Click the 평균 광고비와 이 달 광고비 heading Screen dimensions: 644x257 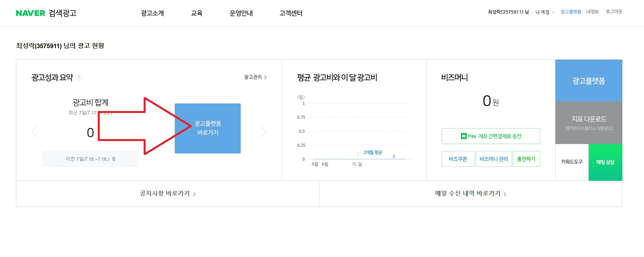point(337,78)
